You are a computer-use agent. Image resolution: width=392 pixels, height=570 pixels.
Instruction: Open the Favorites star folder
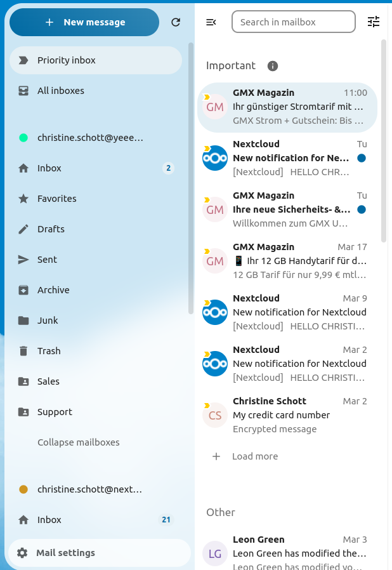click(x=56, y=199)
